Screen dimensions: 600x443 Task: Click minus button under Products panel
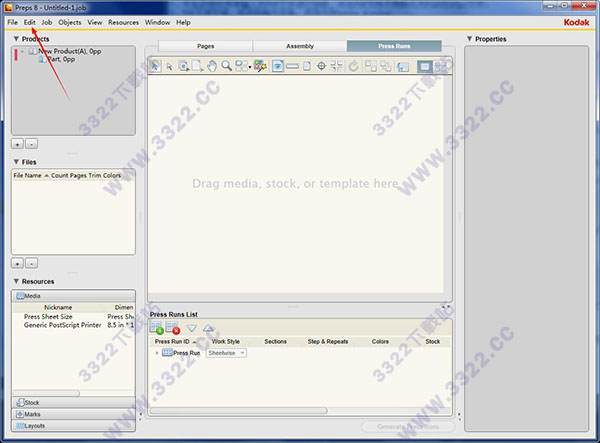tap(31, 144)
